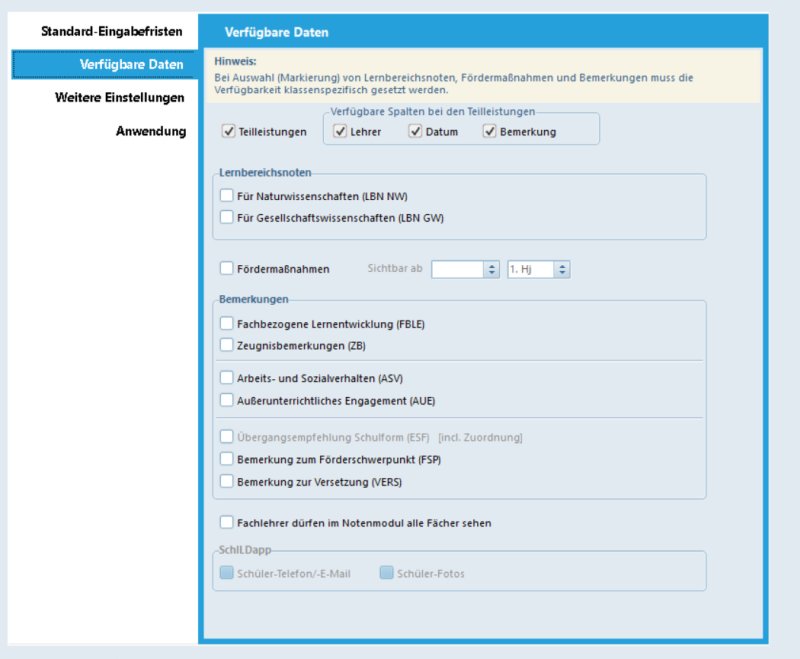
Task: Check Für Gesellschaftswissenschaften (LBN GW)
Action: pos(227,217)
